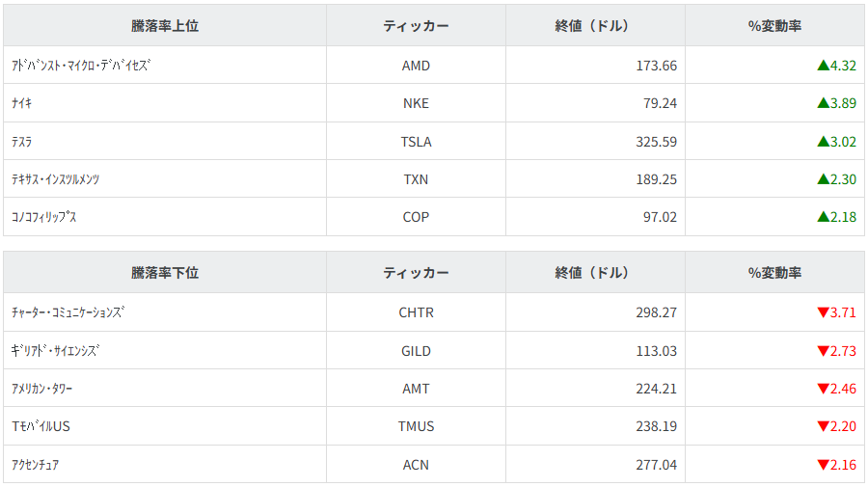
Task: Click the COP closing price 97.02
Action: point(660,217)
